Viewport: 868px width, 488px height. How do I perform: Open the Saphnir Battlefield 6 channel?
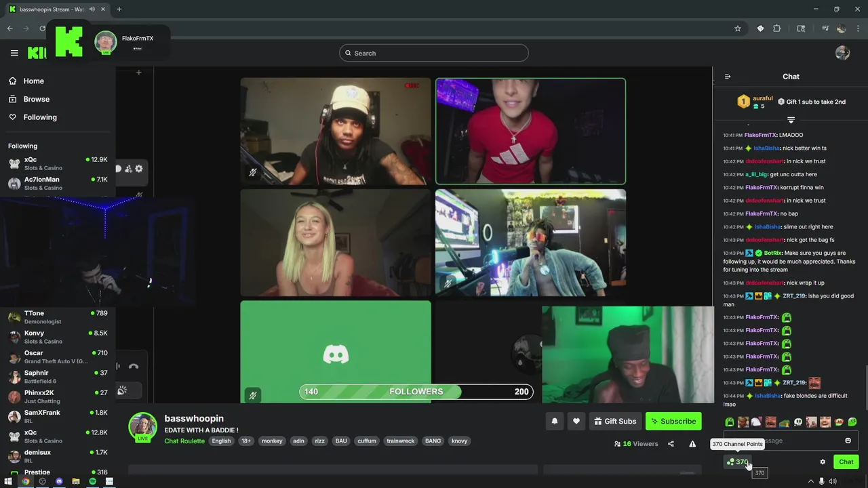[x=58, y=377]
